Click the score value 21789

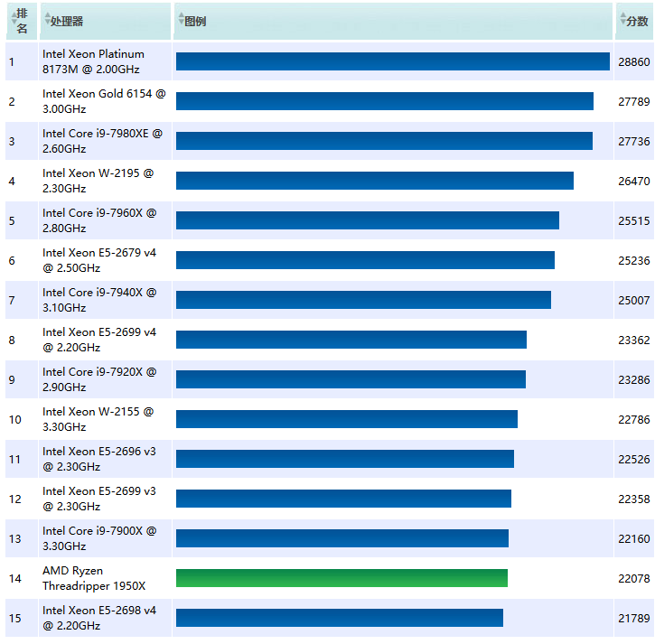pos(633,618)
